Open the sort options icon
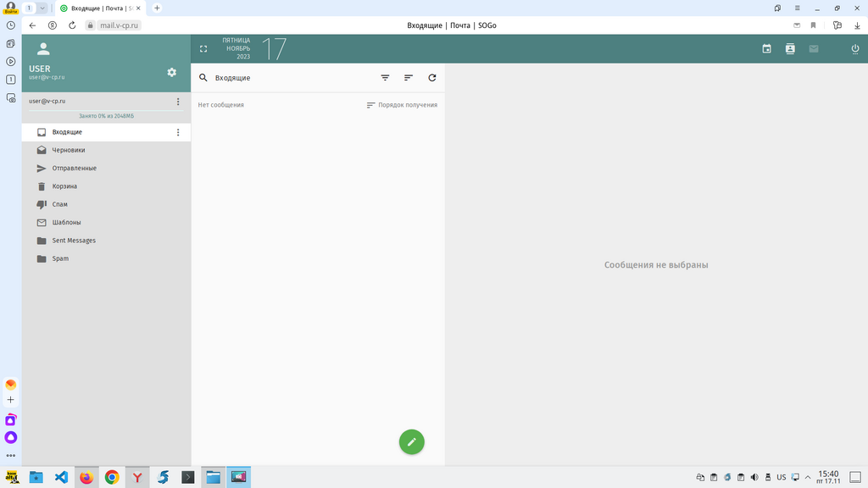The width and height of the screenshot is (868, 488). click(x=409, y=78)
